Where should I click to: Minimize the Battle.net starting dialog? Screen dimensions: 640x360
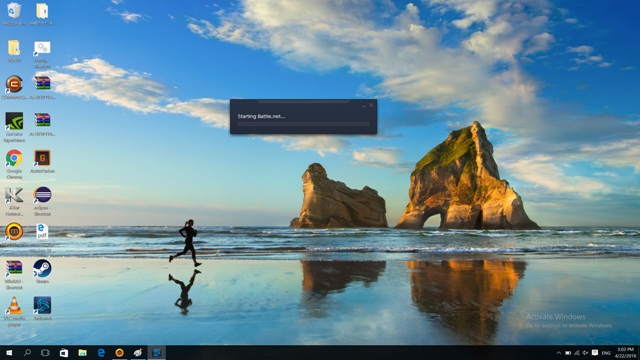(363, 106)
